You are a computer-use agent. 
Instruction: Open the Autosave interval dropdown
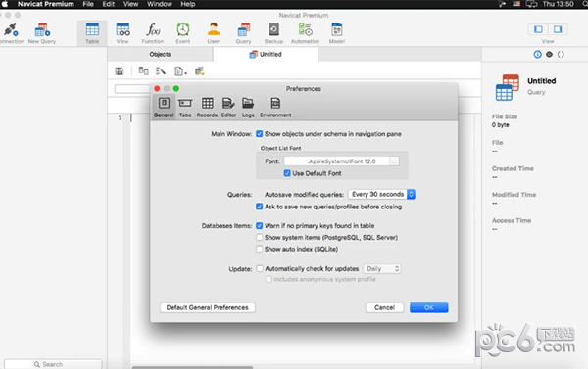pyautogui.click(x=381, y=194)
